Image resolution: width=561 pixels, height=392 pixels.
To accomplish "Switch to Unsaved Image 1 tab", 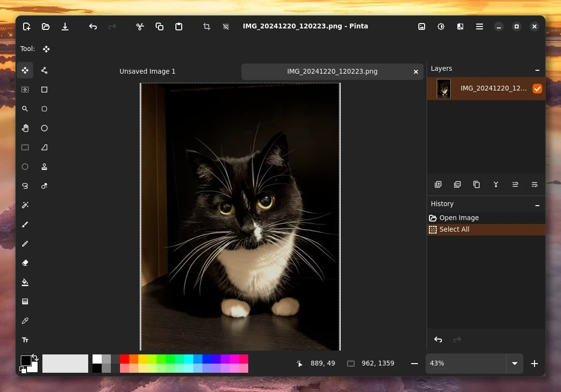I will (x=147, y=71).
